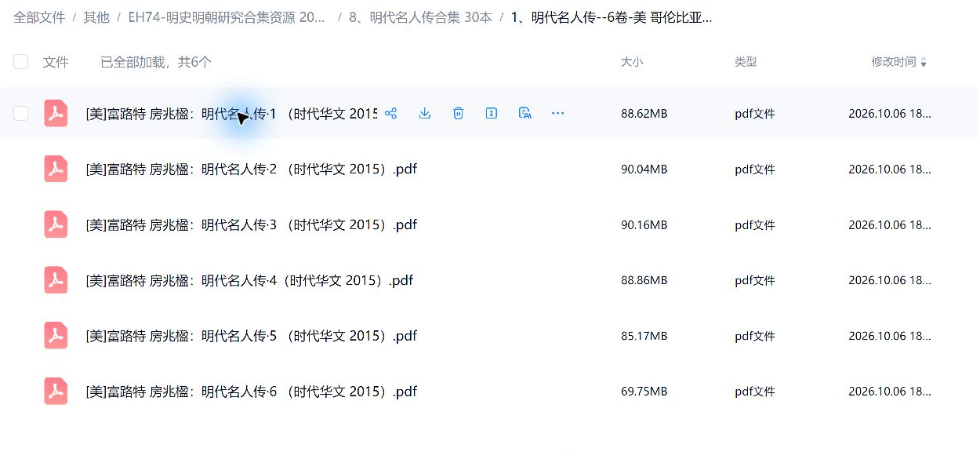Click size value 88.86MB
This screenshot has height=452, width=980.
coord(644,280)
